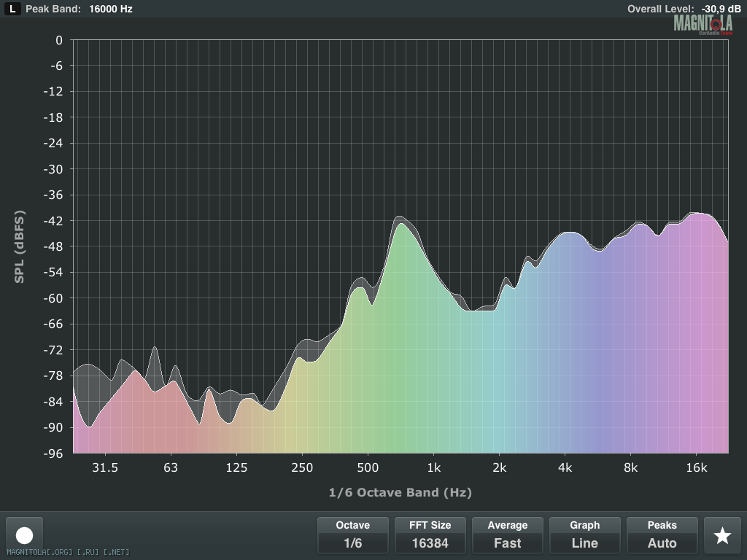Click the 0 dB level axis label
The image size is (747, 560).
point(59,40)
